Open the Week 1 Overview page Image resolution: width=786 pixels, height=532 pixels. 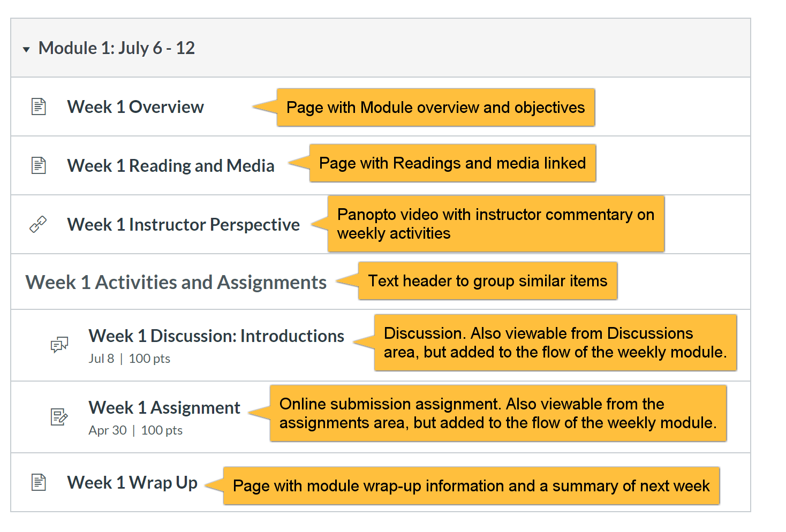[135, 107]
